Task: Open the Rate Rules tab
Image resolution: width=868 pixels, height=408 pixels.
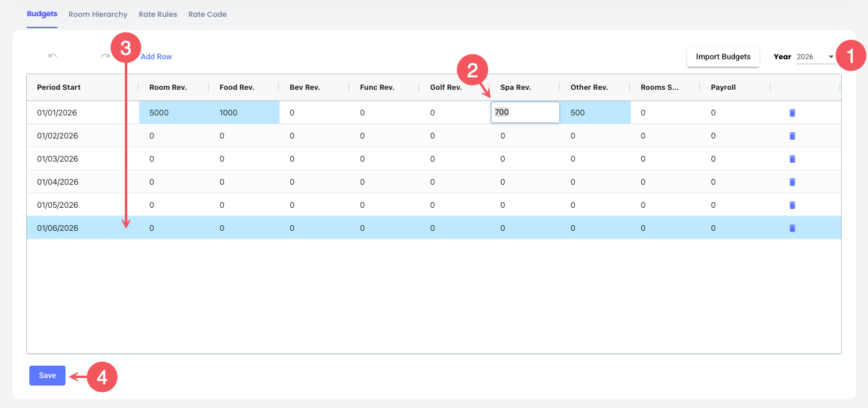Action: point(158,14)
